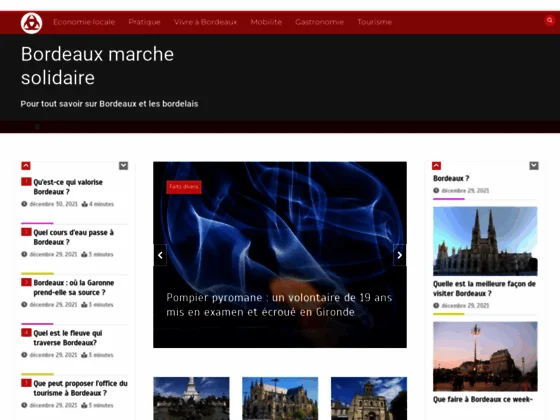The height and width of the screenshot is (420, 560).
Task: Open the gothic church thumbnail below the carousel
Action: click(280, 398)
